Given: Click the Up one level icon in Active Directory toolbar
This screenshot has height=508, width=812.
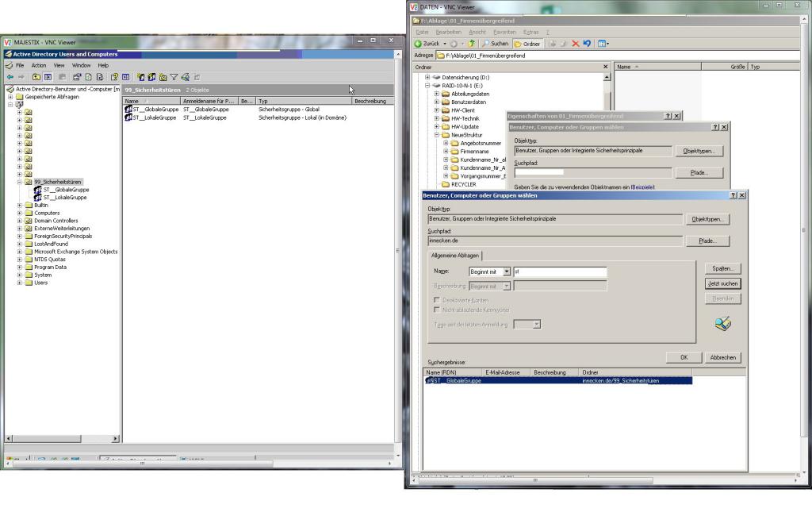Looking at the screenshot, I should [36, 77].
